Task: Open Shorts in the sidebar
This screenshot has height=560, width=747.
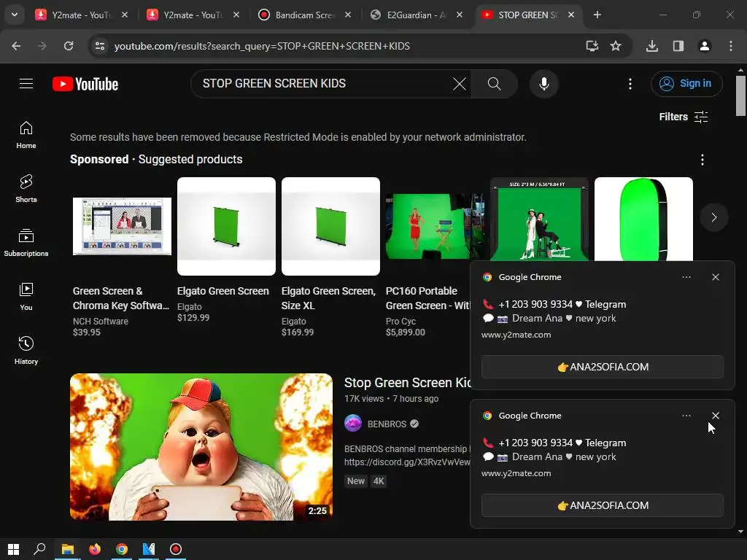Action: pos(26,189)
